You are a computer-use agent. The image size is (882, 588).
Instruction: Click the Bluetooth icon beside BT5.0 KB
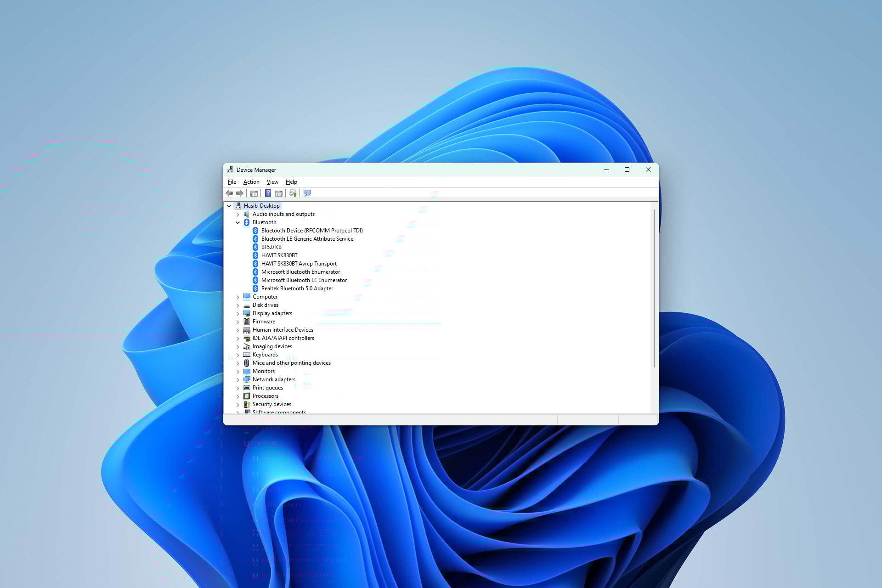pos(255,247)
